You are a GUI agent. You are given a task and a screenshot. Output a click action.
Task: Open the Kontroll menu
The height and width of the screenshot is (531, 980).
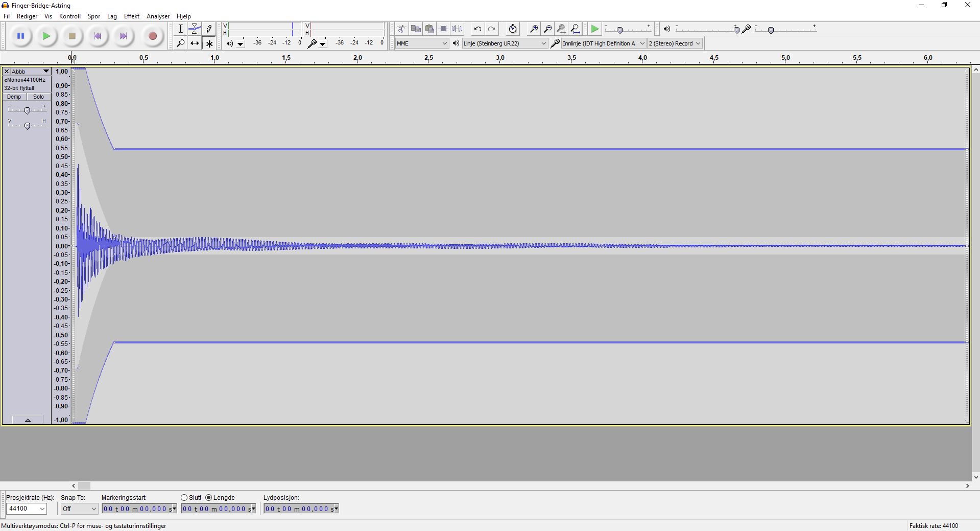coord(70,16)
